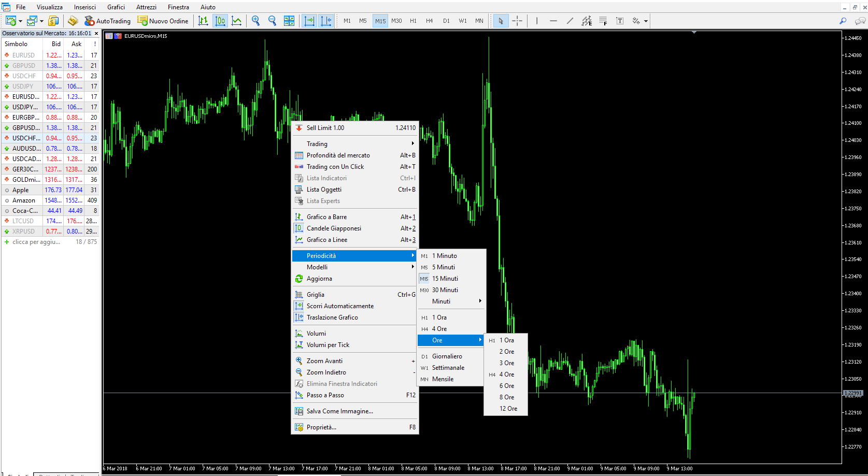Image resolution: width=868 pixels, height=476 pixels.
Task: Toggle Traslazione Grafico option
Action: click(355, 318)
